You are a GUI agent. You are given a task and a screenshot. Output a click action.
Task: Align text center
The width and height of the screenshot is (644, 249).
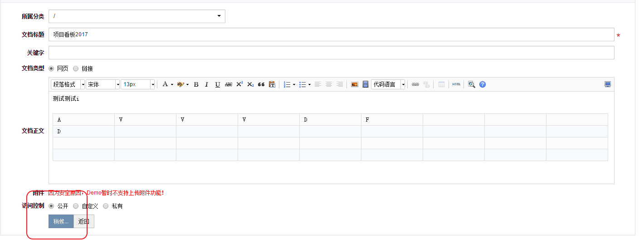pos(329,84)
